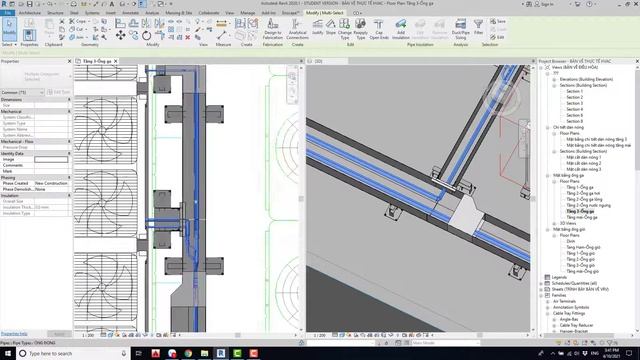The height and width of the screenshot is (360, 640).
Task: Expand the Sheets node in browser
Action: point(541,290)
